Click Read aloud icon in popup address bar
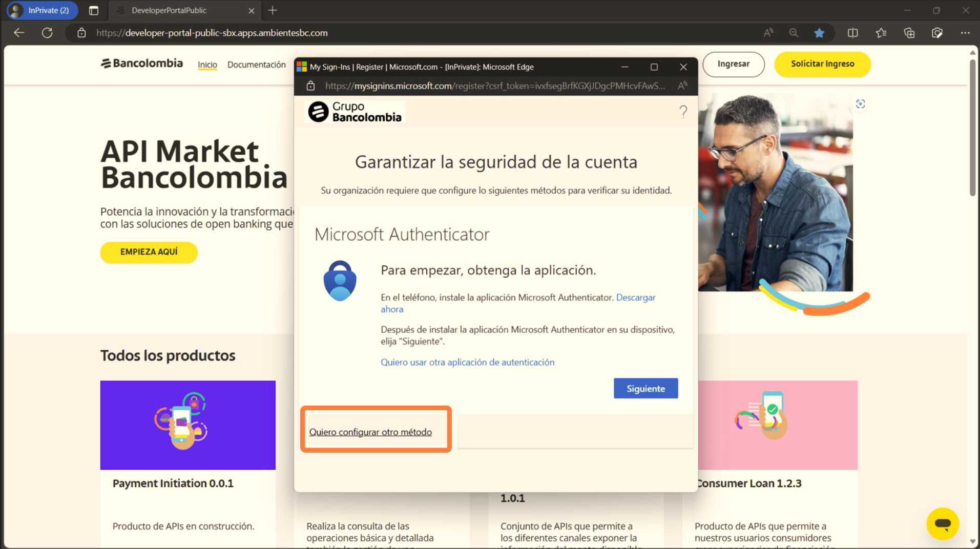 682,86
